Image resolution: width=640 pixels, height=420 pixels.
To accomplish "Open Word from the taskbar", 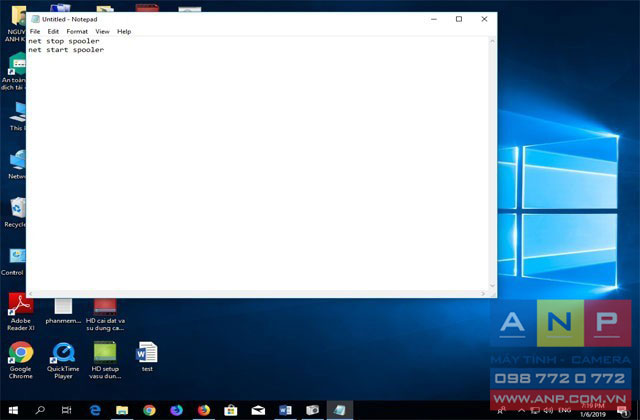I will point(285,410).
